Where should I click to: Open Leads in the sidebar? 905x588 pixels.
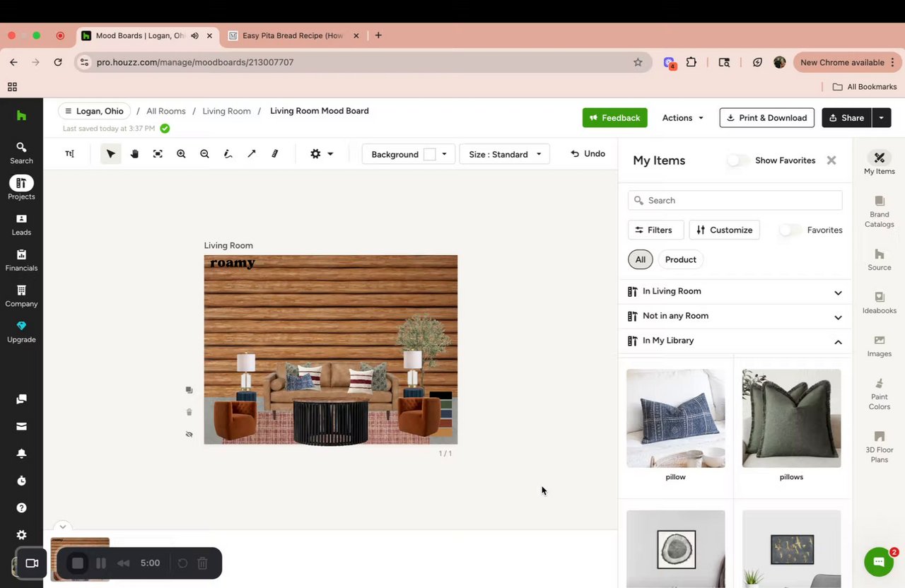(x=21, y=224)
